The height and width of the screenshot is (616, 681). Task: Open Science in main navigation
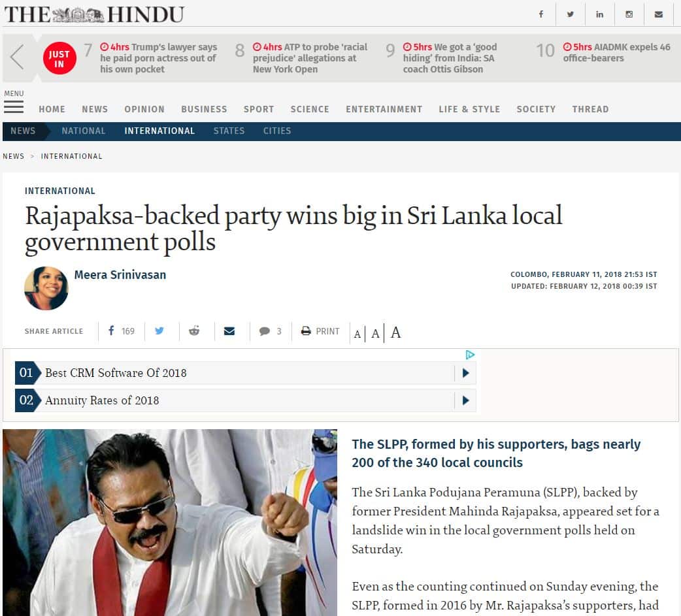[310, 109]
